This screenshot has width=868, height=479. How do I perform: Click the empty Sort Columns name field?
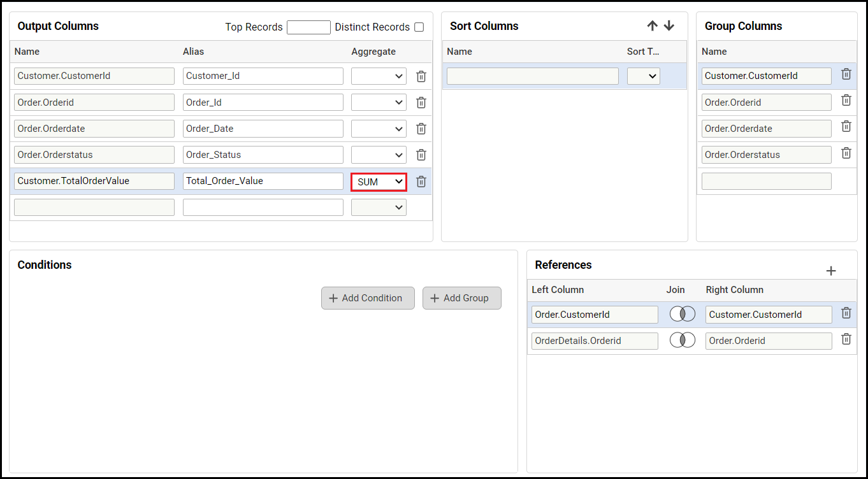coord(533,76)
